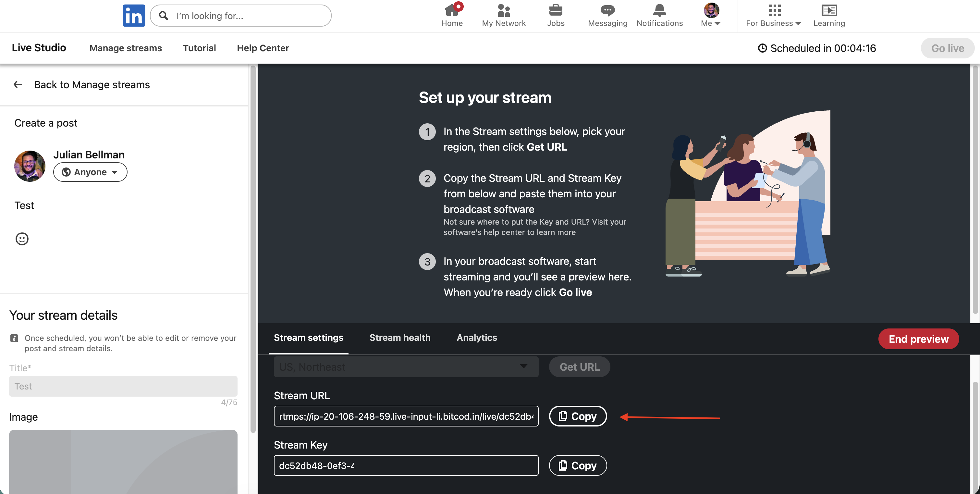Click the right page scrollbar
This screenshot has height=494, width=980.
click(975, 190)
